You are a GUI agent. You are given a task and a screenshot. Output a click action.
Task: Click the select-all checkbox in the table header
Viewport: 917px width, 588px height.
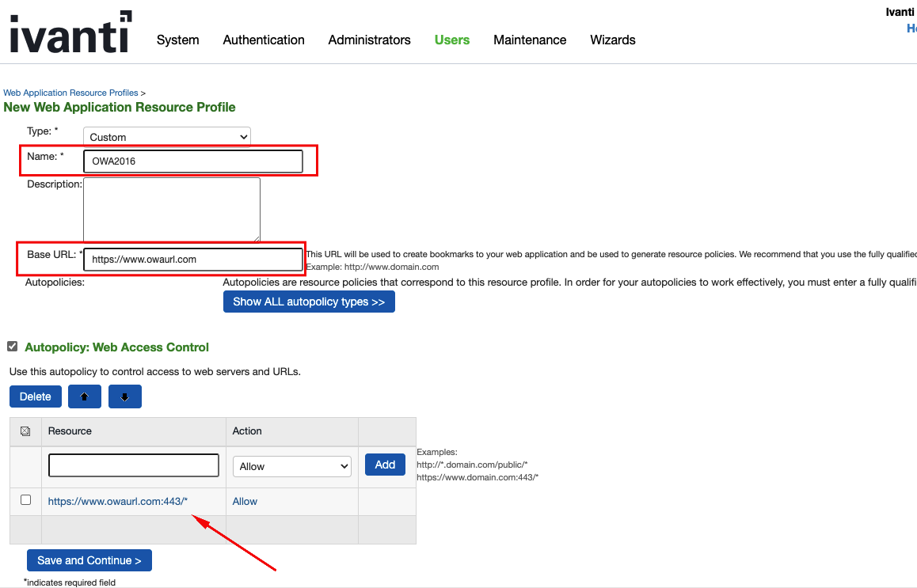(25, 431)
